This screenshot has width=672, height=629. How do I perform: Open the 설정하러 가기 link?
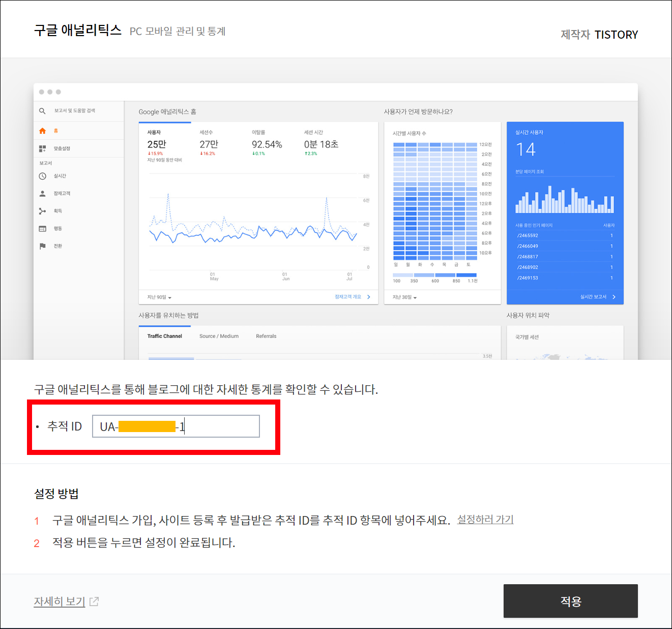point(485,520)
